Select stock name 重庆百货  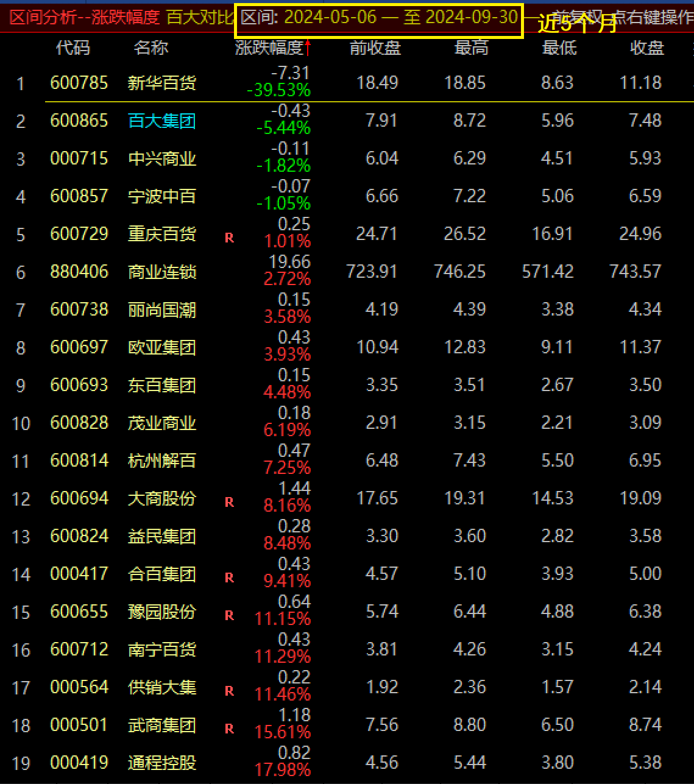coord(162,234)
